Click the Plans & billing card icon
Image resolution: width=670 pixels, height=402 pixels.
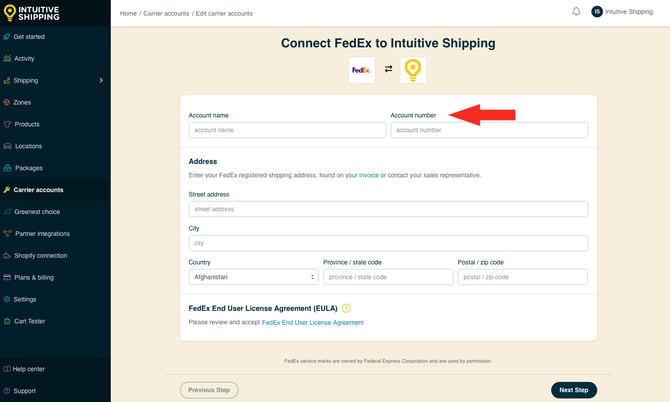pyautogui.click(x=7, y=277)
